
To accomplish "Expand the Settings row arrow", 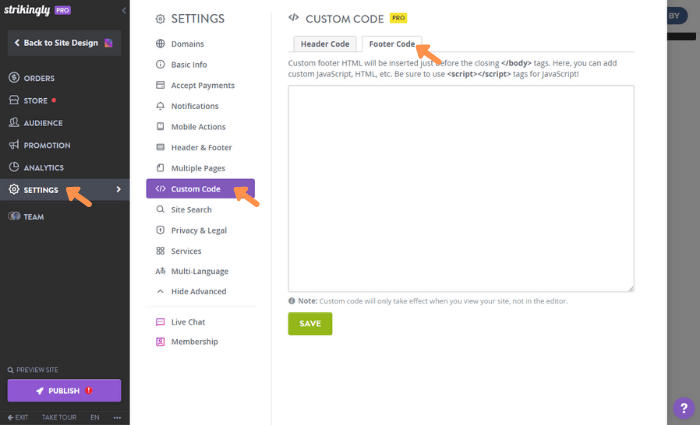I will click(118, 189).
